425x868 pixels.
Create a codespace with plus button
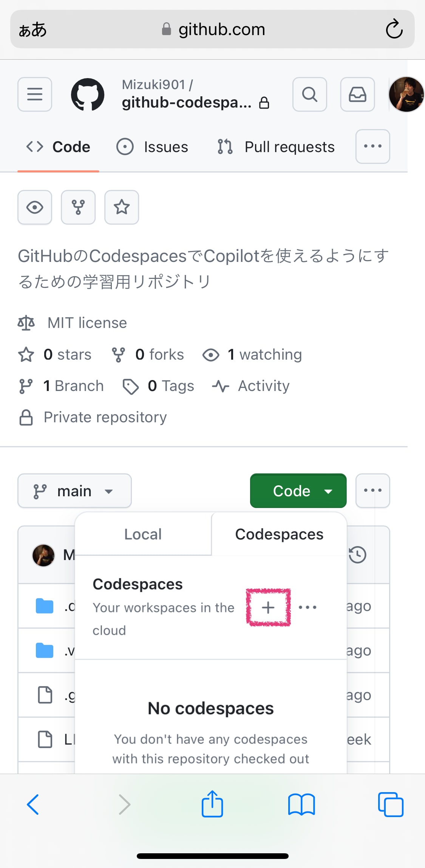click(x=268, y=608)
